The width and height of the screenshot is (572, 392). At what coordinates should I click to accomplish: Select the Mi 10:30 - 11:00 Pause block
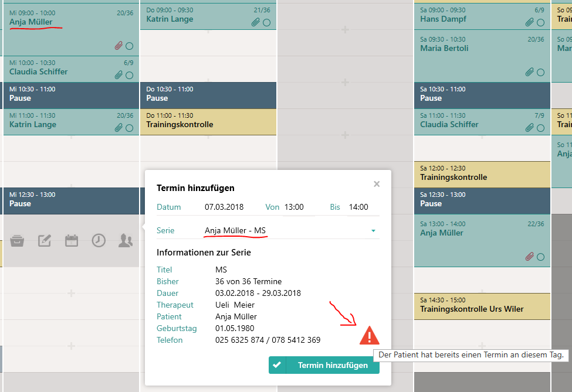click(x=71, y=95)
